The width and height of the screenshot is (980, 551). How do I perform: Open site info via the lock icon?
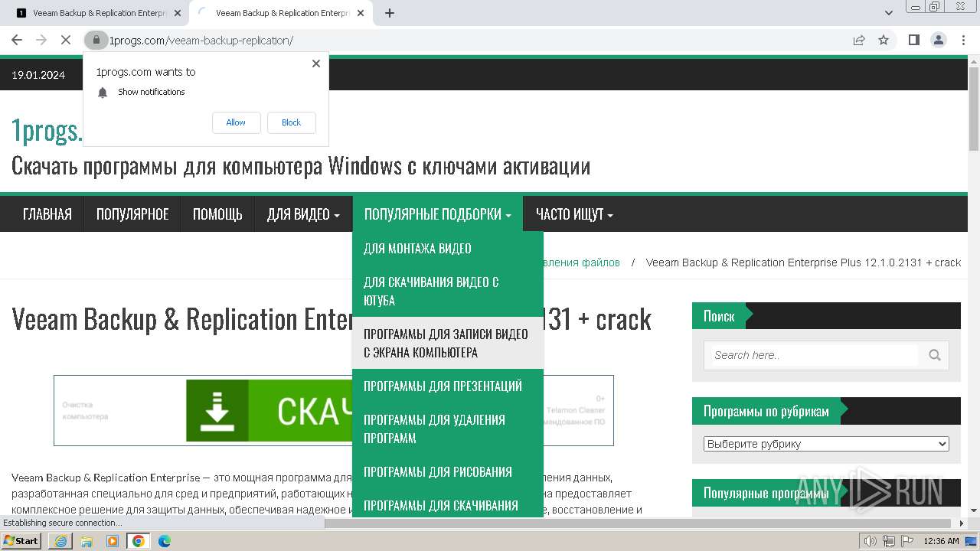click(96, 40)
